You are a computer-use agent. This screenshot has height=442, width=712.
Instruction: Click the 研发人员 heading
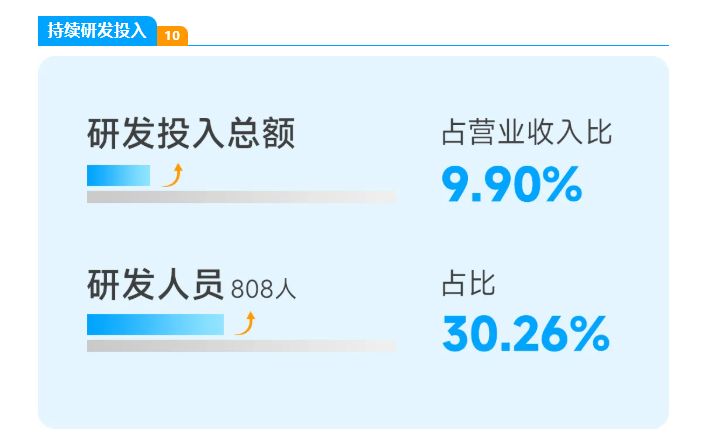154,285
